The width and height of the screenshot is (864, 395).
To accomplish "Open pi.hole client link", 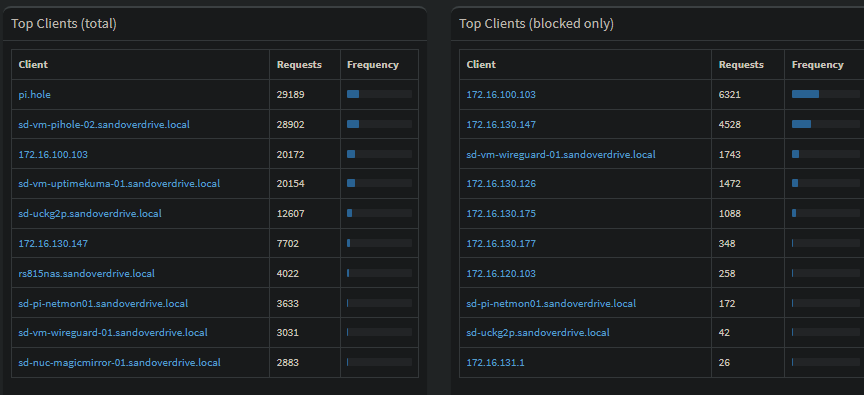I will (35, 95).
